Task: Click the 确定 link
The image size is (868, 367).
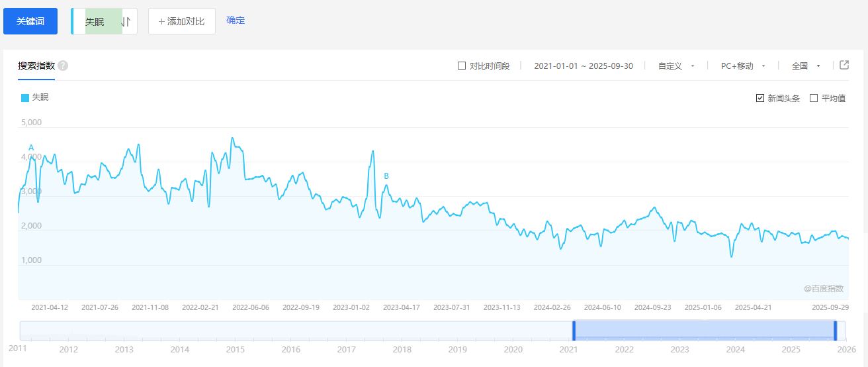Action: pyautogui.click(x=236, y=21)
